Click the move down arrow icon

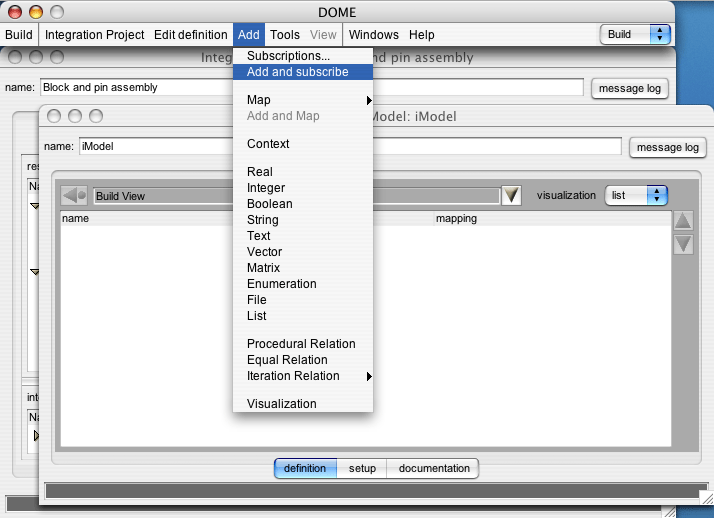[683, 244]
